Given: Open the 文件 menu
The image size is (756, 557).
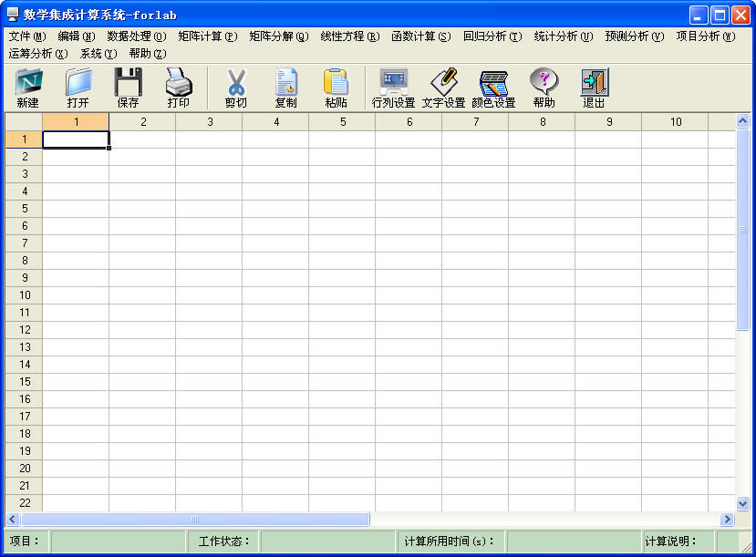Looking at the screenshot, I should 26,37.
